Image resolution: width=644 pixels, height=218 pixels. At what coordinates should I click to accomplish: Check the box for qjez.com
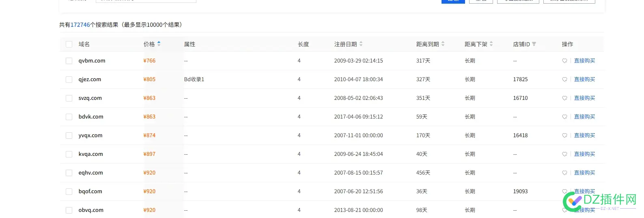pos(69,80)
